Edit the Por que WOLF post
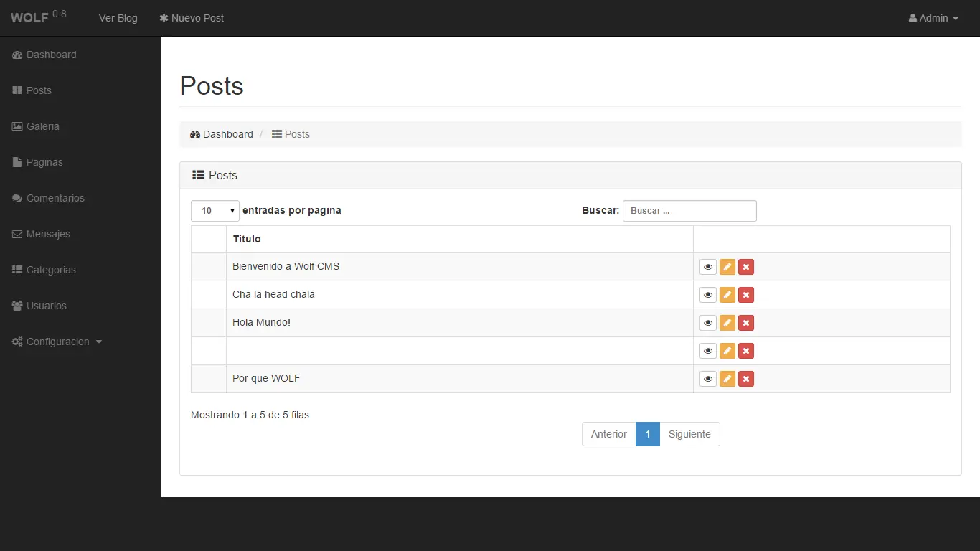Viewport: 980px width, 551px height. [727, 379]
